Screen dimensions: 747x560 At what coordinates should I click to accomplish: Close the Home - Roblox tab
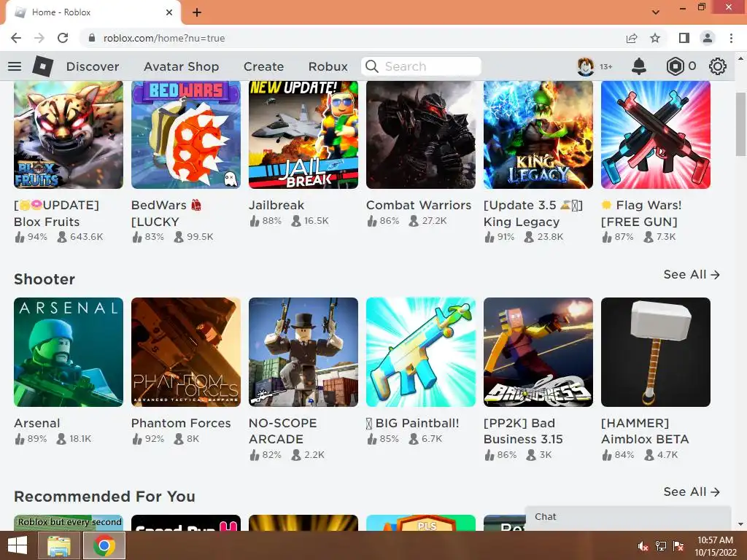tap(169, 12)
